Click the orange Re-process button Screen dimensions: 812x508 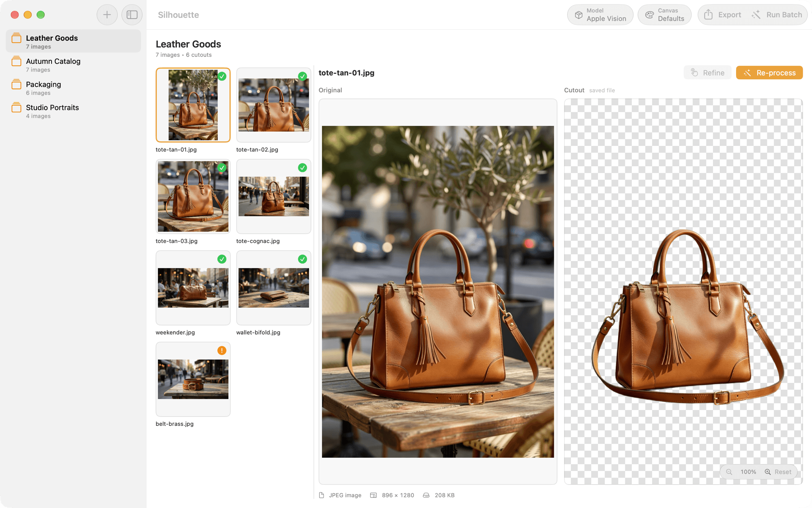[769, 73]
